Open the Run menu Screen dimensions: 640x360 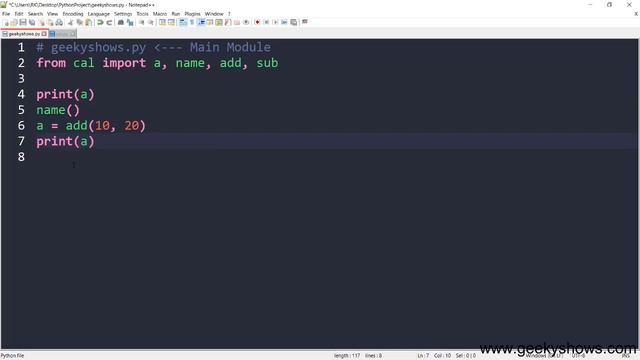point(176,14)
